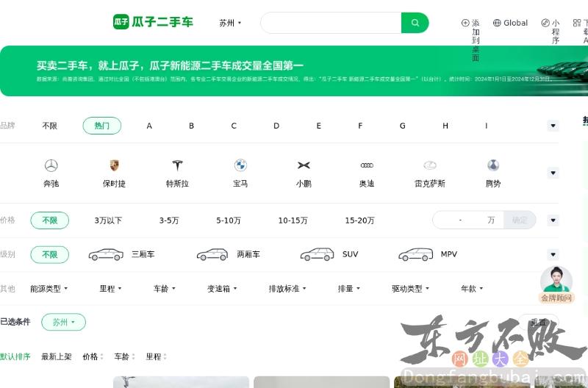Switch to brand letter E tab
The width and height of the screenshot is (588, 388).
(318, 126)
